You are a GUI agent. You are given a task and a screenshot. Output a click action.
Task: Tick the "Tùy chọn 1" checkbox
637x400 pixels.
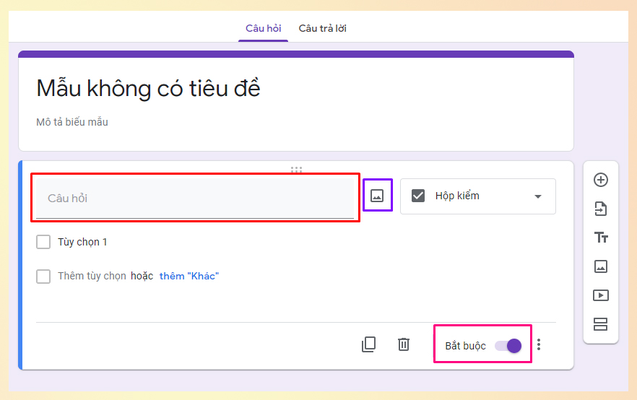tap(43, 242)
